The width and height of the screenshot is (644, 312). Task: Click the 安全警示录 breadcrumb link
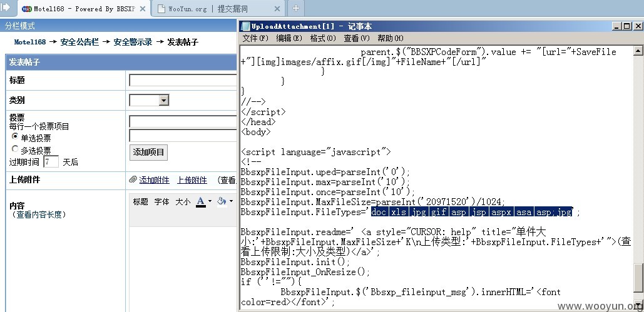(133, 42)
